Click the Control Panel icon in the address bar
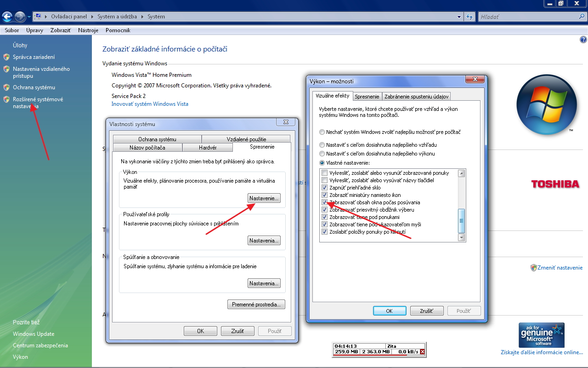588x368 pixels. tap(38, 17)
